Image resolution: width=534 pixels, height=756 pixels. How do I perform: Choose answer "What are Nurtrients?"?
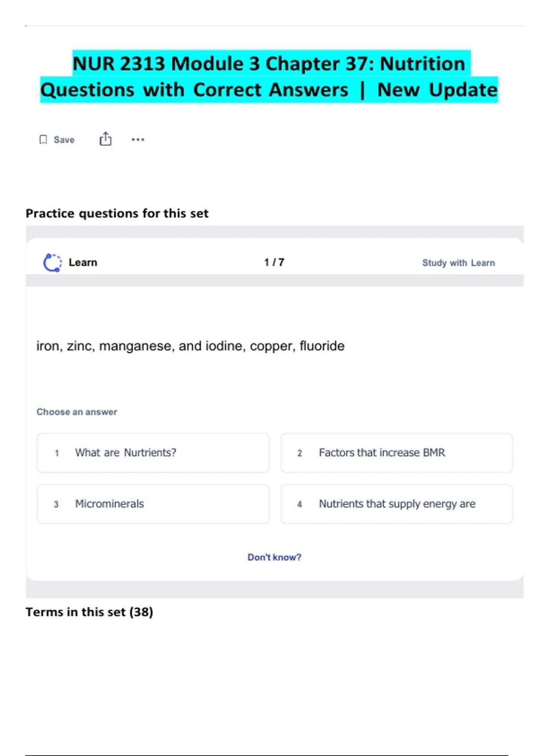[x=153, y=453]
